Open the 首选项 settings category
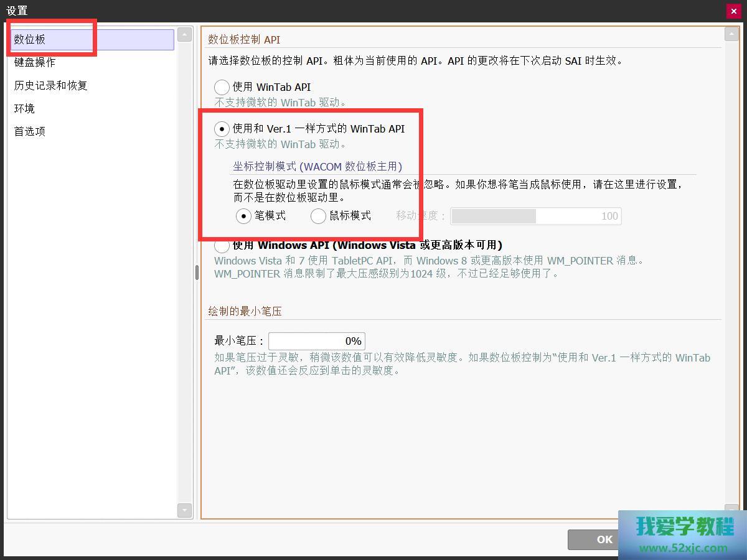 tap(30, 131)
